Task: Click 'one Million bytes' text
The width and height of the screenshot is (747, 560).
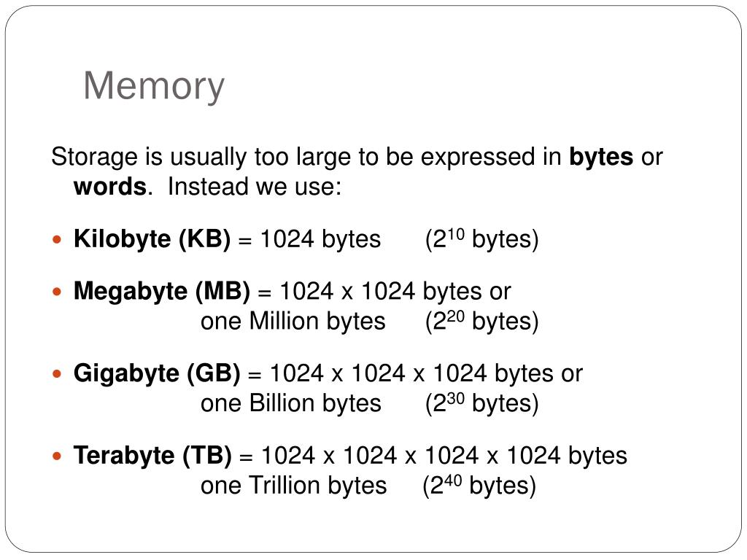Action: click(x=293, y=322)
